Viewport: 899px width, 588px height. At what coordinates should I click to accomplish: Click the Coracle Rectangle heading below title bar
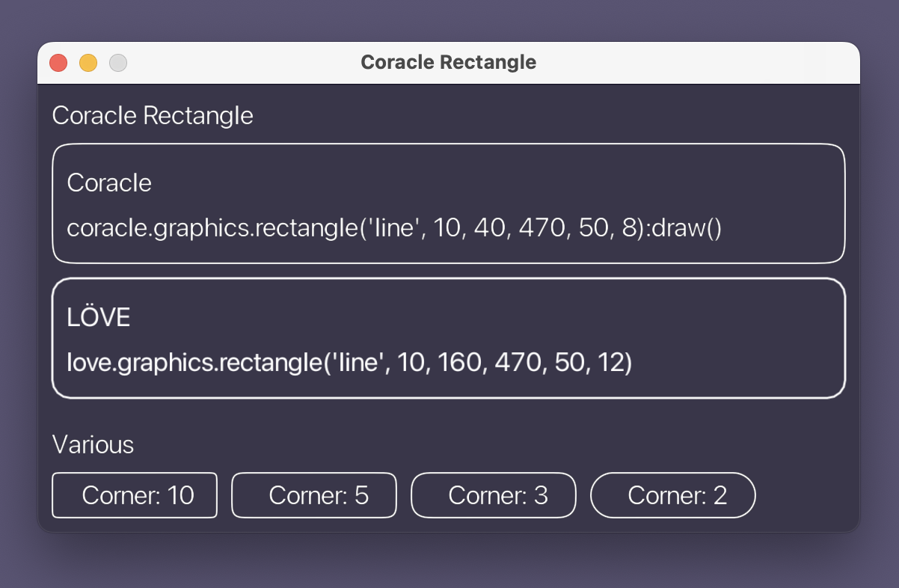[x=153, y=116]
